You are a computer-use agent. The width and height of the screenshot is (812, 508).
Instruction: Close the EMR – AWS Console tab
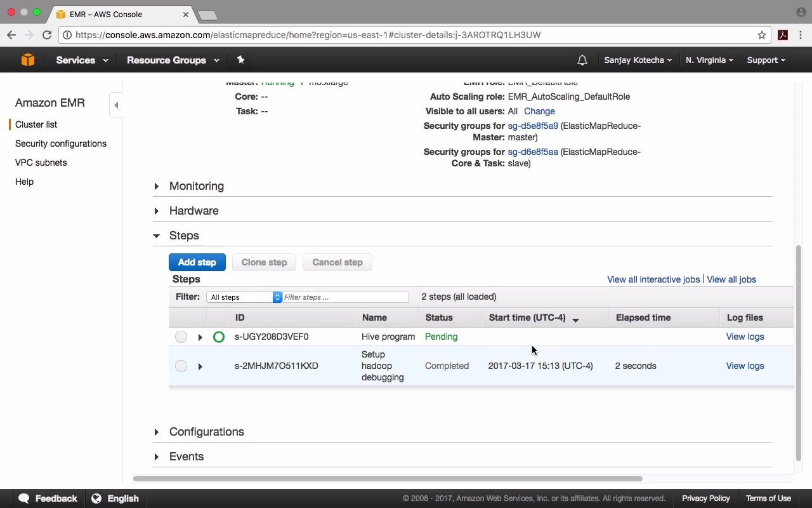(186, 14)
